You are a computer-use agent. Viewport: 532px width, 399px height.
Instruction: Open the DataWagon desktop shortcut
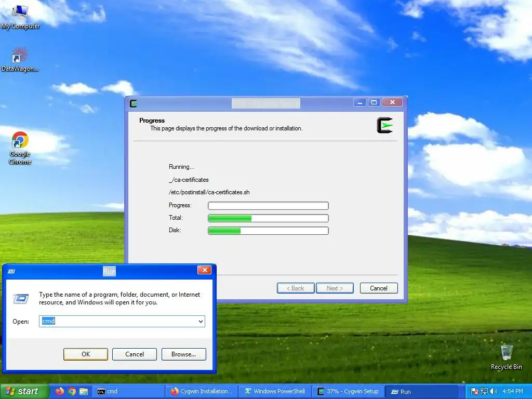[20, 59]
